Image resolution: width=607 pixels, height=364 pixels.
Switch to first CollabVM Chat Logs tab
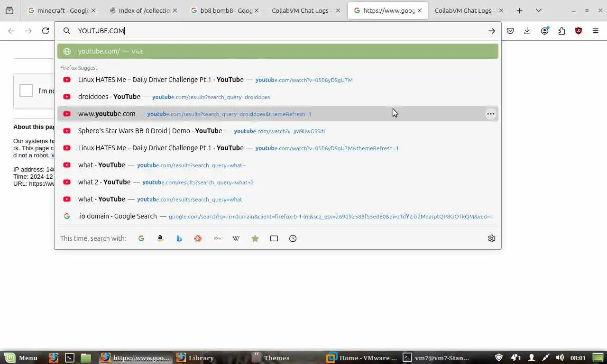306,10
